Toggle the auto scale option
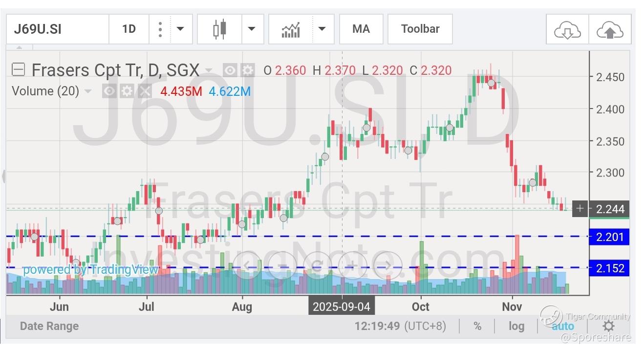The width and height of the screenshot is (644, 352). pyautogui.click(x=563, y=326)
